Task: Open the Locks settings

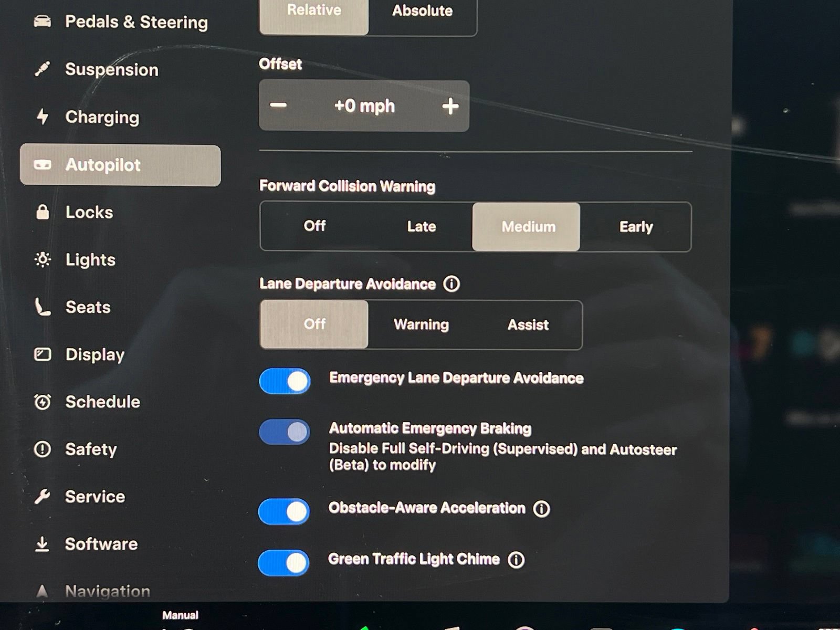Action: [x=121, y=212]
